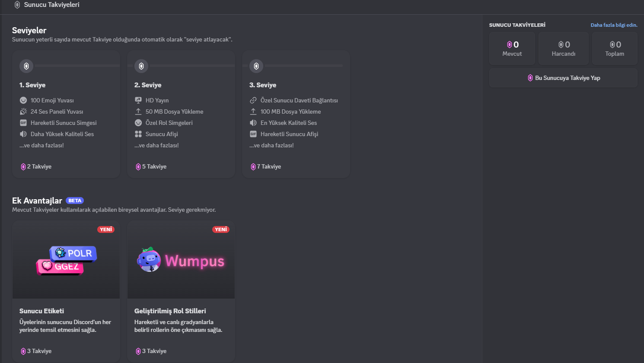The height and width of the screenshot is (363, 644).
Task: Click the soundboard icon beside 24 Ses Paneli Yuvası
Action: [23, 111]
